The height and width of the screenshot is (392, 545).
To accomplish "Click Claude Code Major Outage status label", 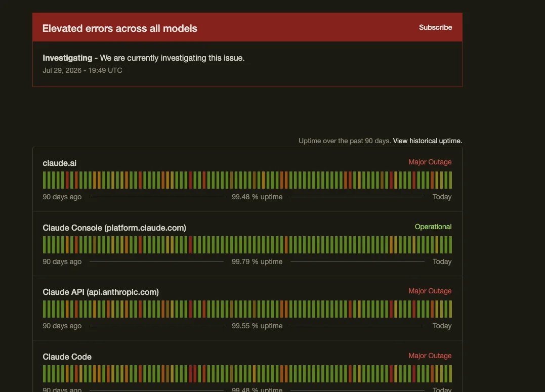I will [x=430, y=356].
